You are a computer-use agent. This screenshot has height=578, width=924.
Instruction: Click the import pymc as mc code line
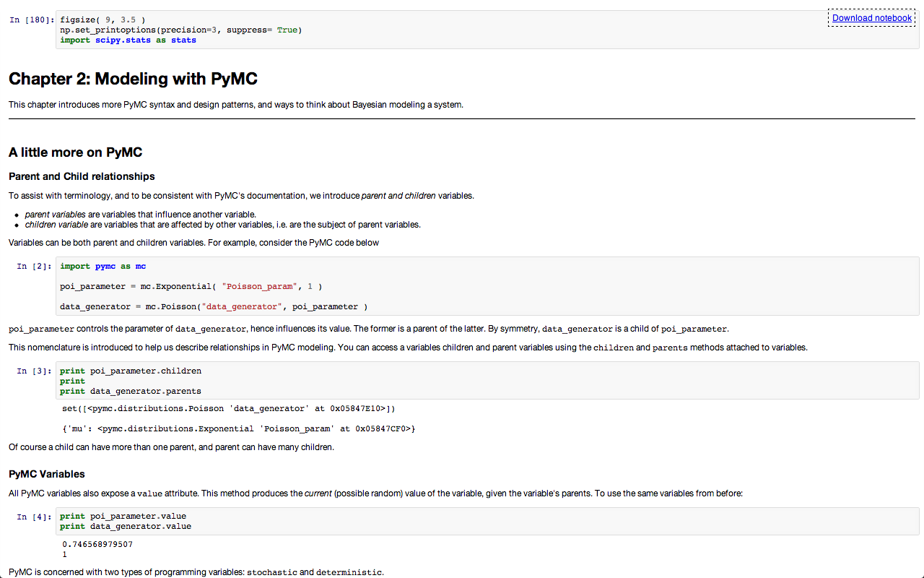tap(103, 267)
